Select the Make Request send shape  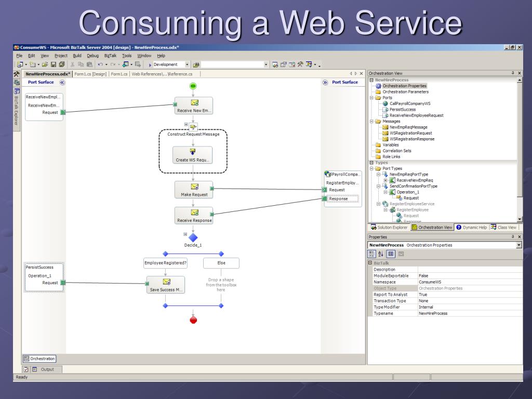click(194, 190)
